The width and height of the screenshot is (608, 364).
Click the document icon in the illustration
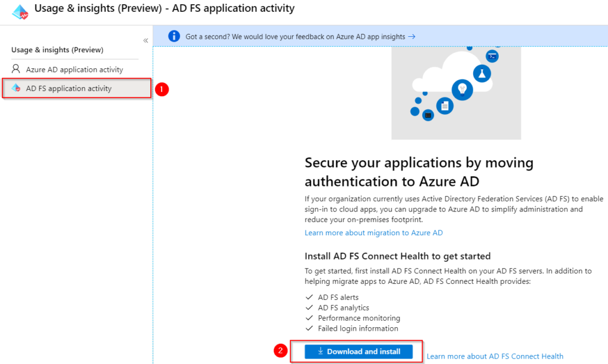click(444, 106)
